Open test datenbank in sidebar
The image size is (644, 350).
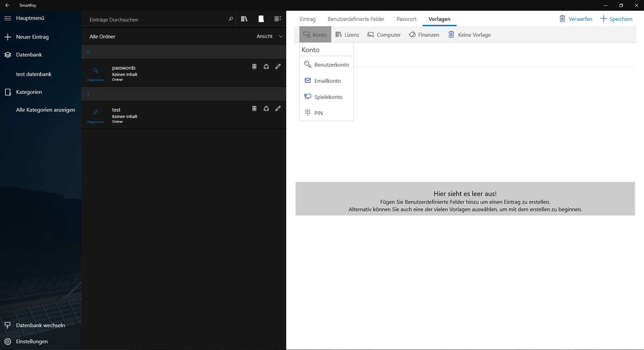click(x=34, y=74)
